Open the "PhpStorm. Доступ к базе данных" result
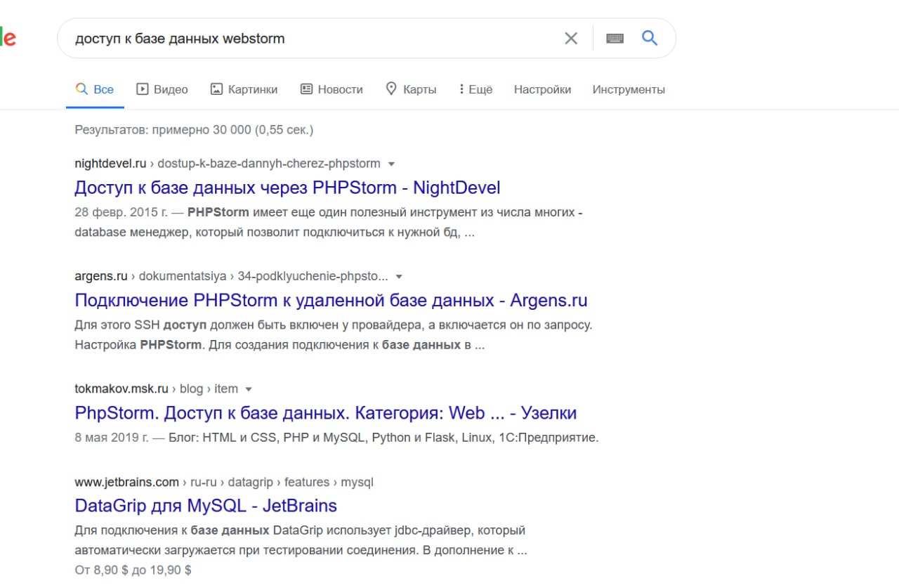Screen dimensions: 899x588 tap(325, 412)
